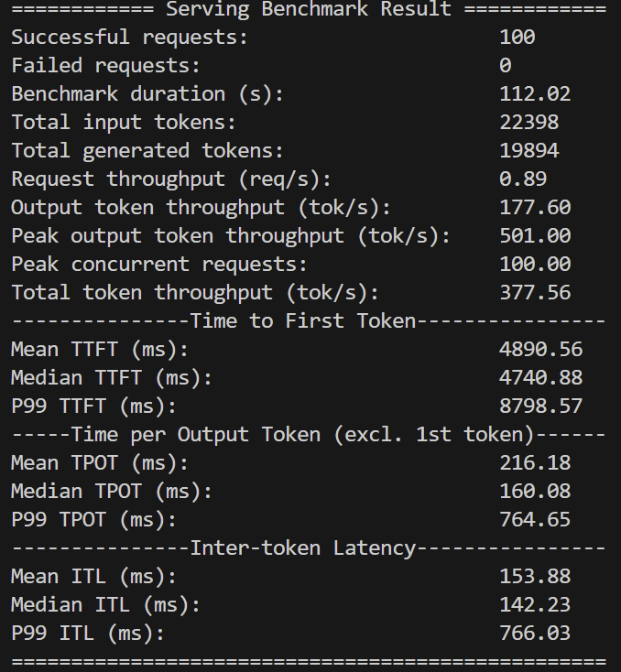Click the Total generated tokens value 19894
The width and height of the screenshot is (621, 672).
tap(529, 151)
